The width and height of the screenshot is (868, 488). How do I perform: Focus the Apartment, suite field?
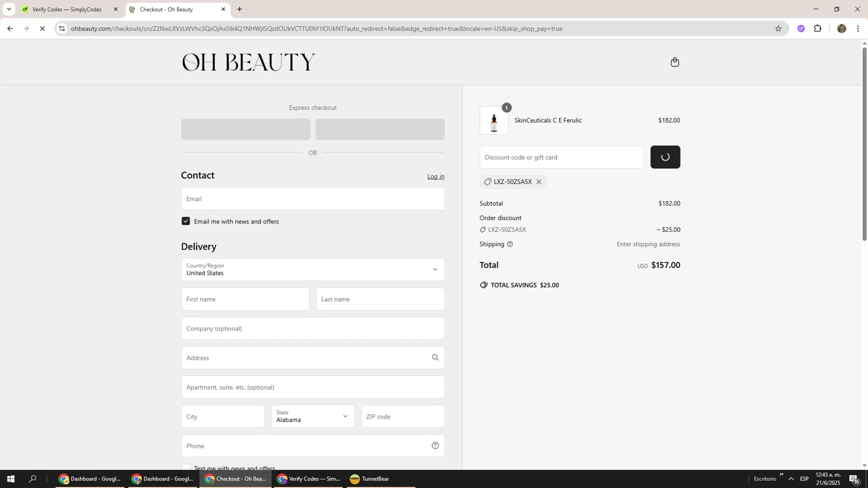(312, 387)
